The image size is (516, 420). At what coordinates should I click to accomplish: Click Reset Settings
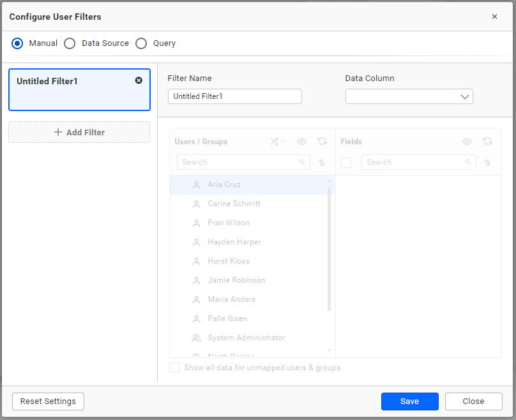pyautogui.click(x=48, y=401)
